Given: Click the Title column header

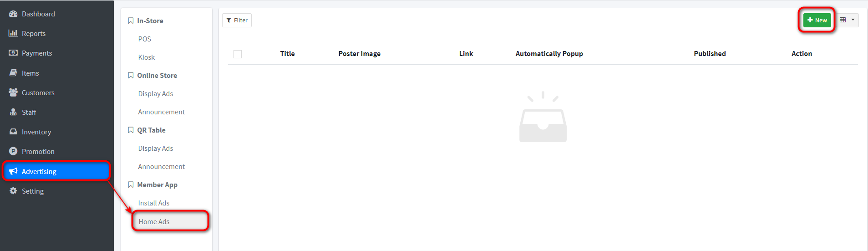Looking at the screenshot, I should coord(288,54).
